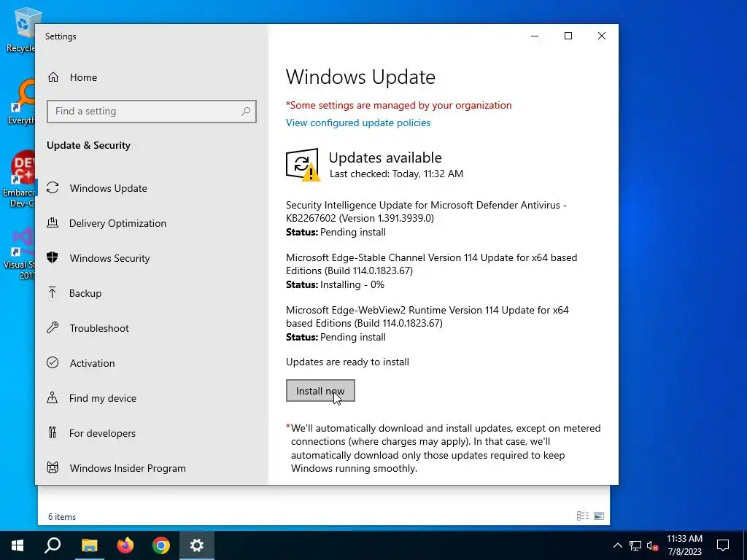Click the Edge-WebView2 Runtime update entry
The height and width of the screenshot is (560, 747).
click(x=427, y=323)
